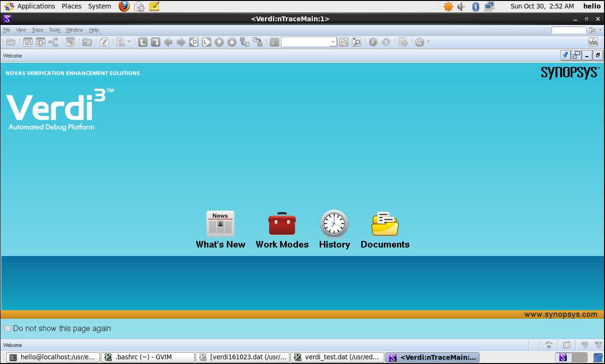
Task: Click the trace Driver D icon
Action: click(194, 42)
